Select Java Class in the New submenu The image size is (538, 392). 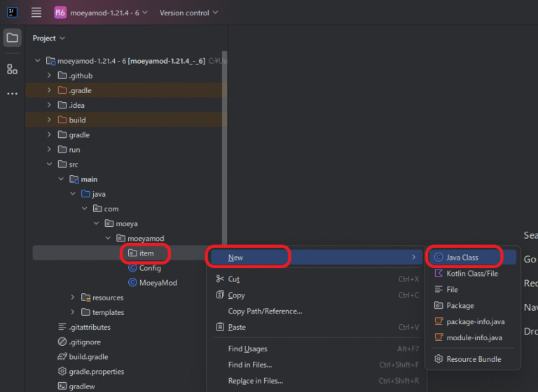(472, 257)
